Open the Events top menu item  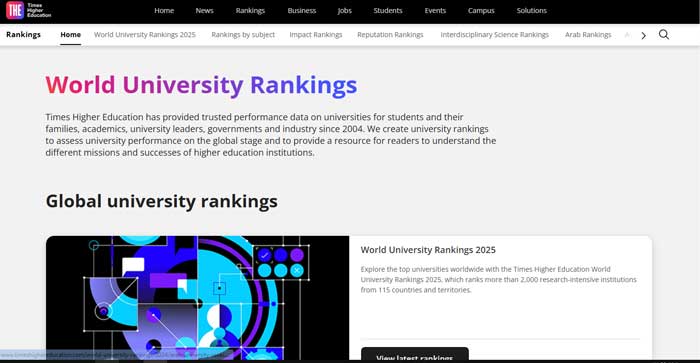(x=435, y=10)
